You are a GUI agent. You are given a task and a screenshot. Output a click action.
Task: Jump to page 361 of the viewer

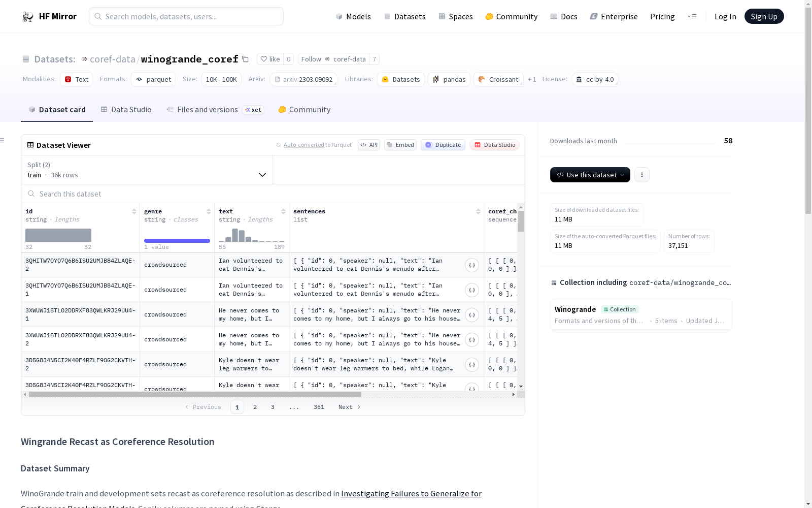(x=319, y=407)
